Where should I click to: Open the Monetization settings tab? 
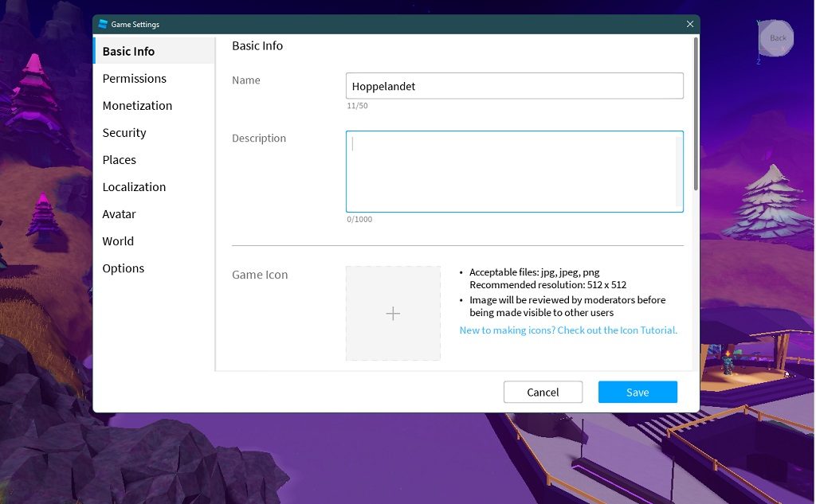154,105
